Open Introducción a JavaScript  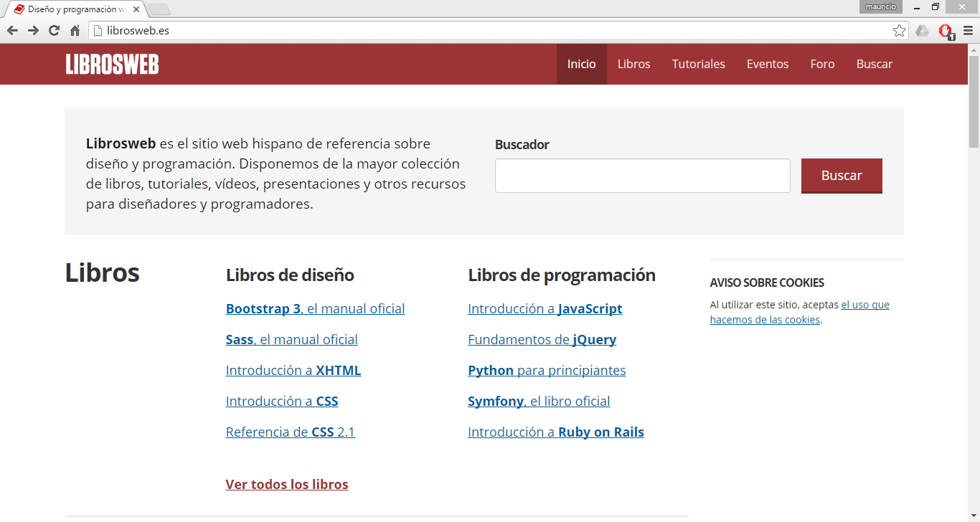[545, 308]
